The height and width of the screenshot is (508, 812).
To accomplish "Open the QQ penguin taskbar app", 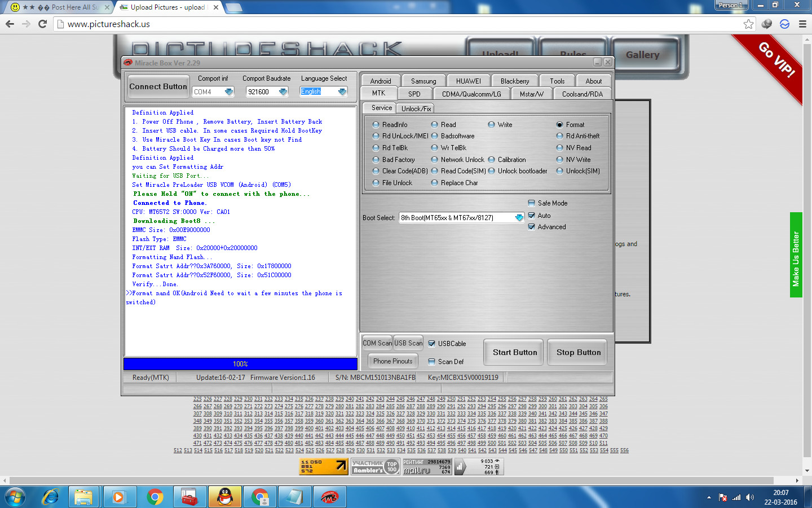I will coord(224,497).
